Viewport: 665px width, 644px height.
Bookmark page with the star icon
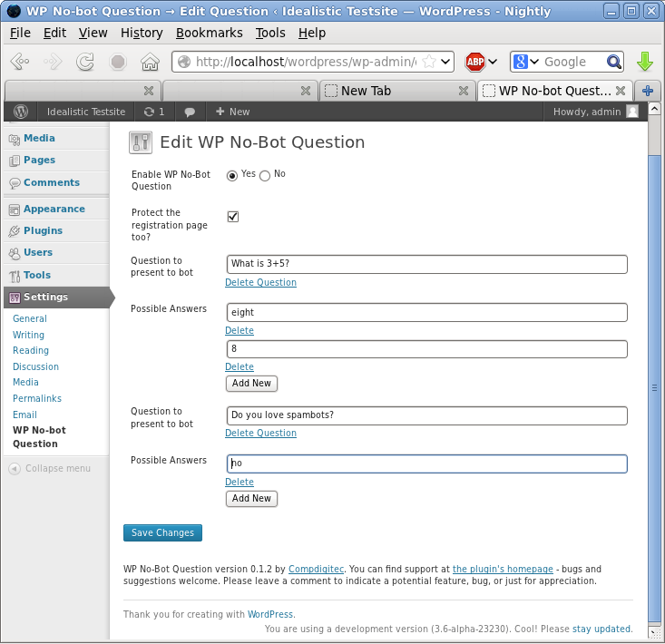pos(429,62)
